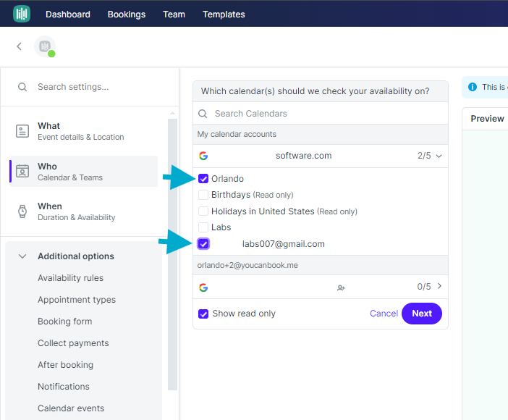Open the Bookings menu

click(127, 14)
